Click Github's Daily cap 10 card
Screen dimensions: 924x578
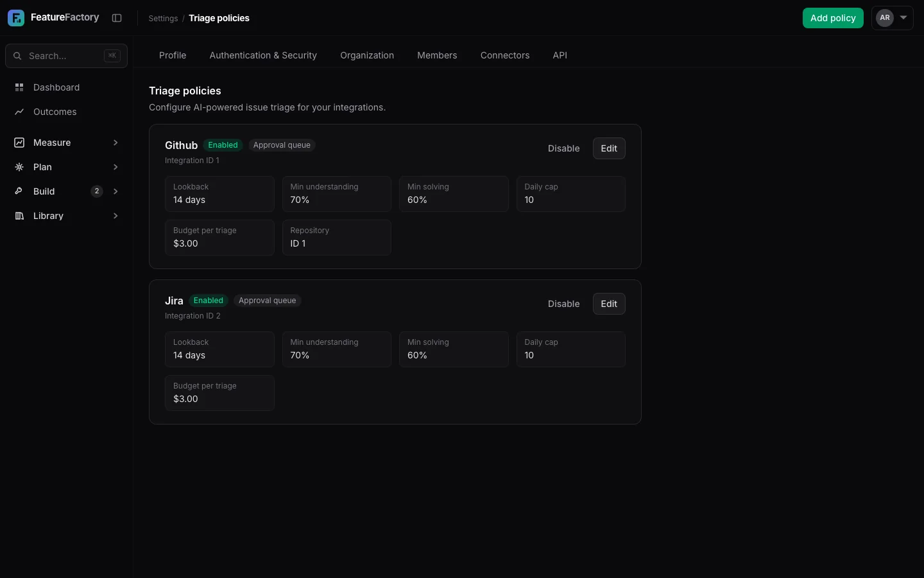pyautogui.click(x=571, y=194)
